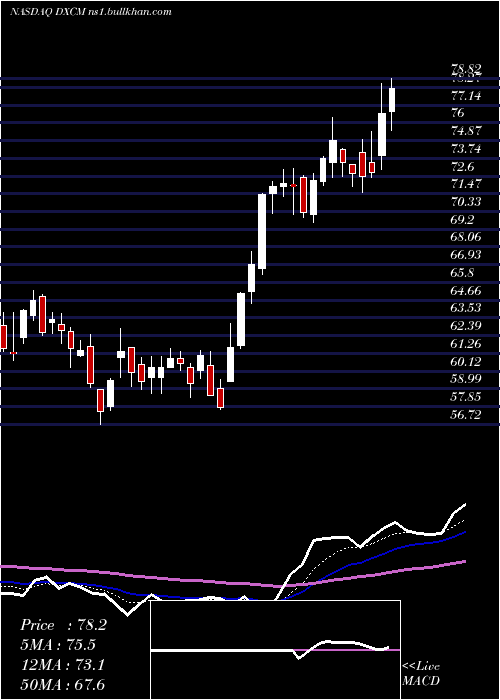Select the 70.33 price level label
The image size is (500, 700).
[x=467, y=202]
